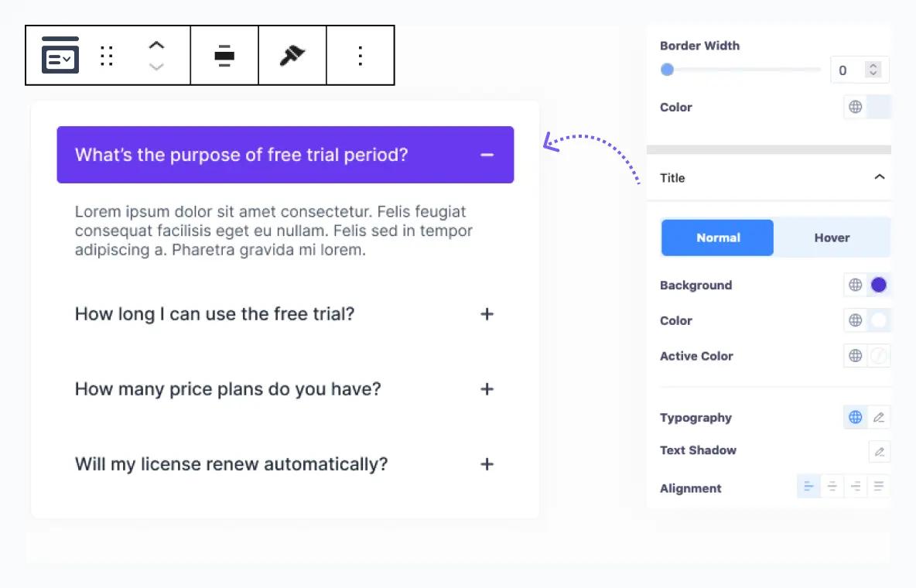Open the purple Background color swatch
916x588 pixels.
click(x=879, y=285)
